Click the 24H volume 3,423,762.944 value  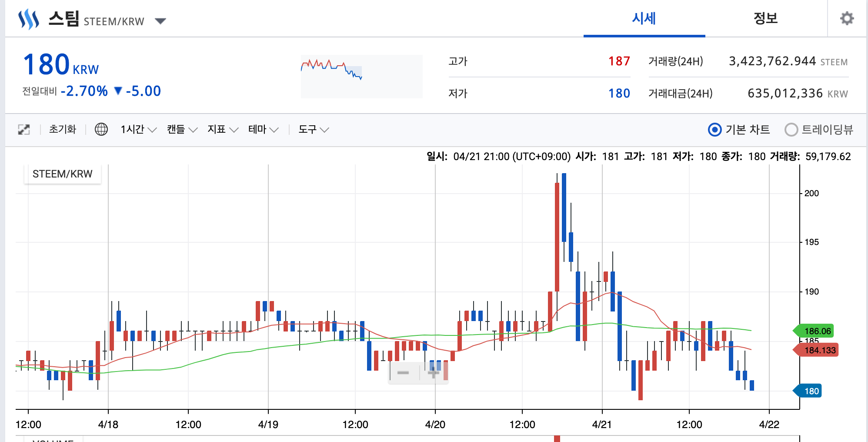click(x=772, y=61)
